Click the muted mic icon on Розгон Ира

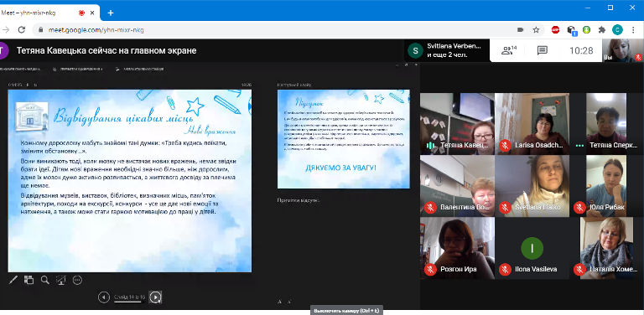tap(430, 270)
